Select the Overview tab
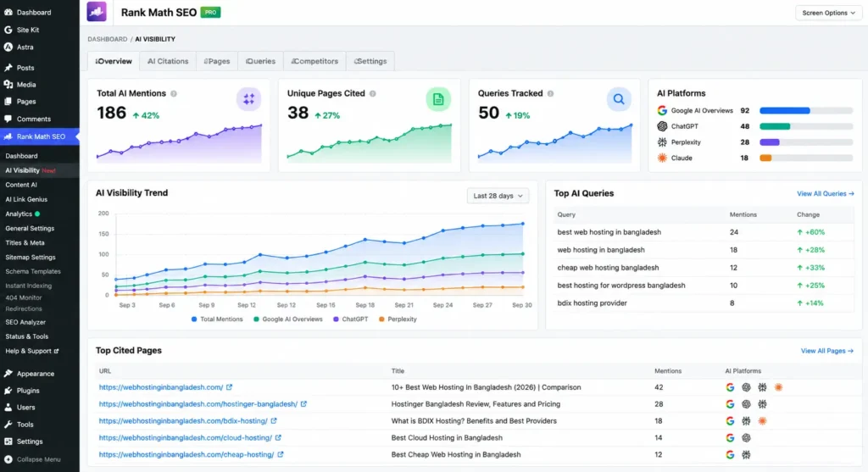868x472 pixels. (114, 61)
